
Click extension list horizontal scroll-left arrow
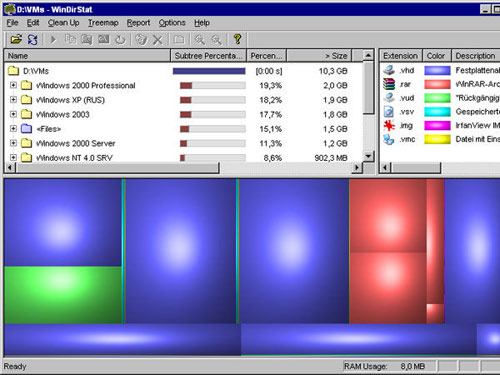pos(385,167)
